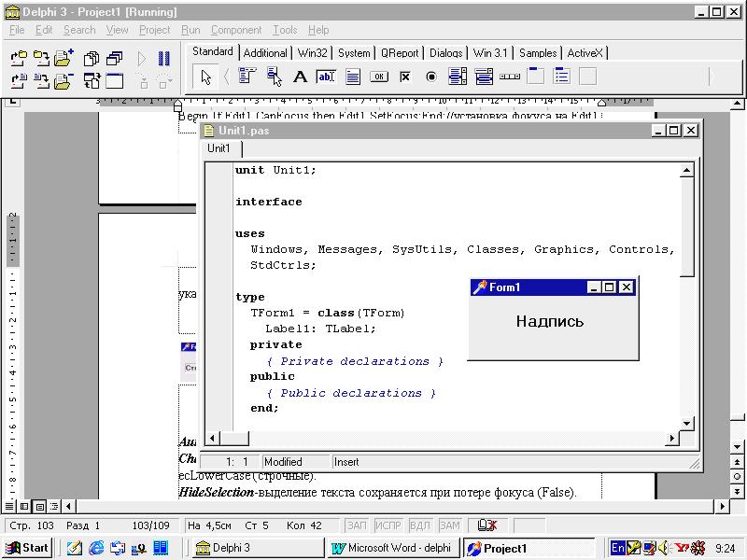This screenshot has height=560, width=747.
Task: Switch to the Dialogs palette tab
Action: coord(446,53)
